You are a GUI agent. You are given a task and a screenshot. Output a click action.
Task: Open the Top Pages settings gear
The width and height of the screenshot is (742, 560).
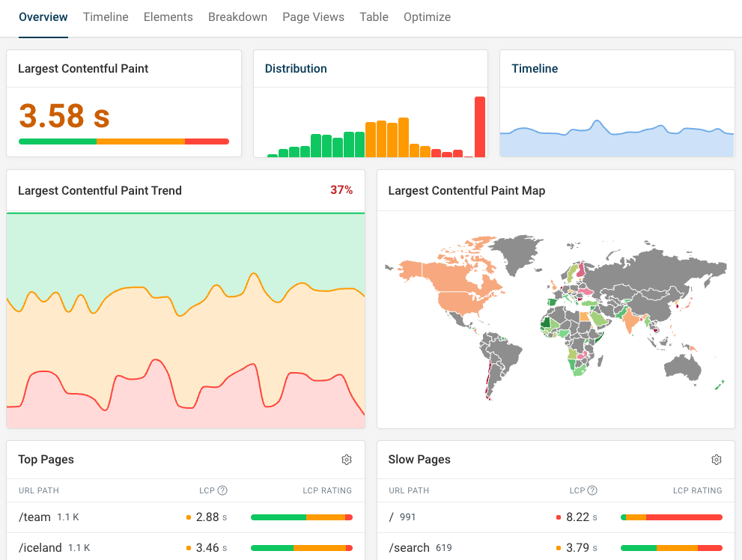347,459
